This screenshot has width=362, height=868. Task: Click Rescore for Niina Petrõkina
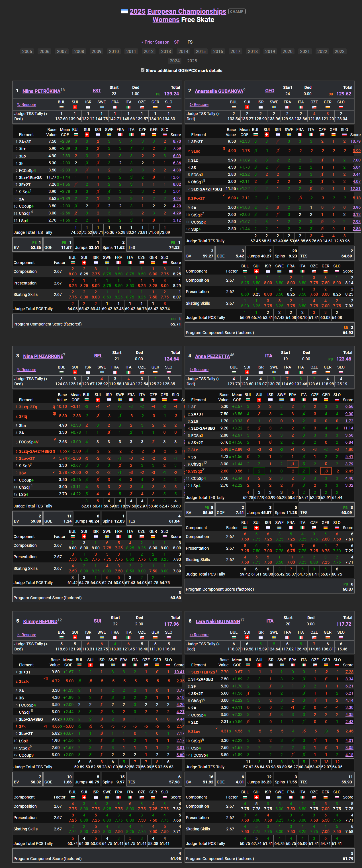coord(26,105)
